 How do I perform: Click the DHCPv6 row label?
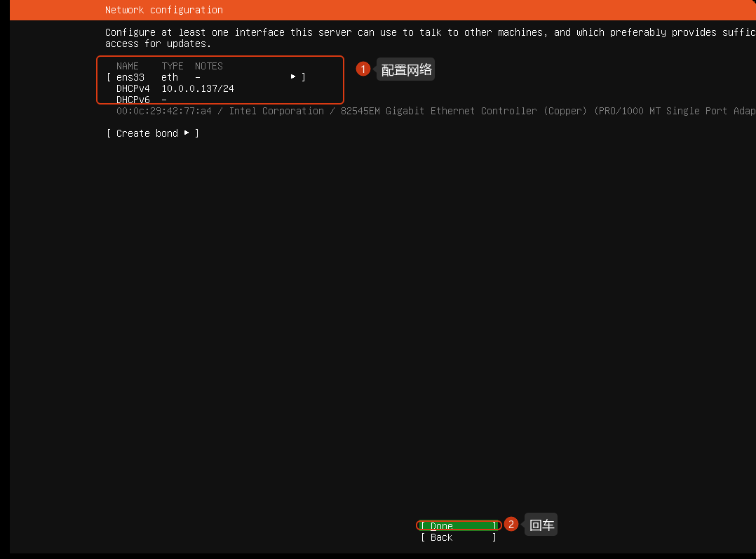pyautogui.click(x=133, y=100)
